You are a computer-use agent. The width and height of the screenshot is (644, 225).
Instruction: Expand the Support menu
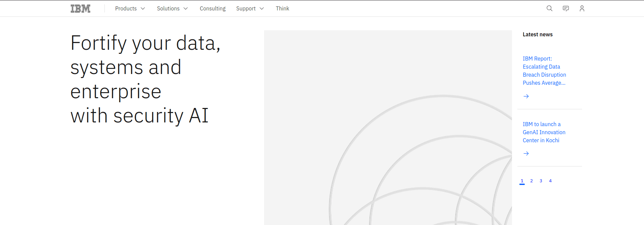coord(250,8)
